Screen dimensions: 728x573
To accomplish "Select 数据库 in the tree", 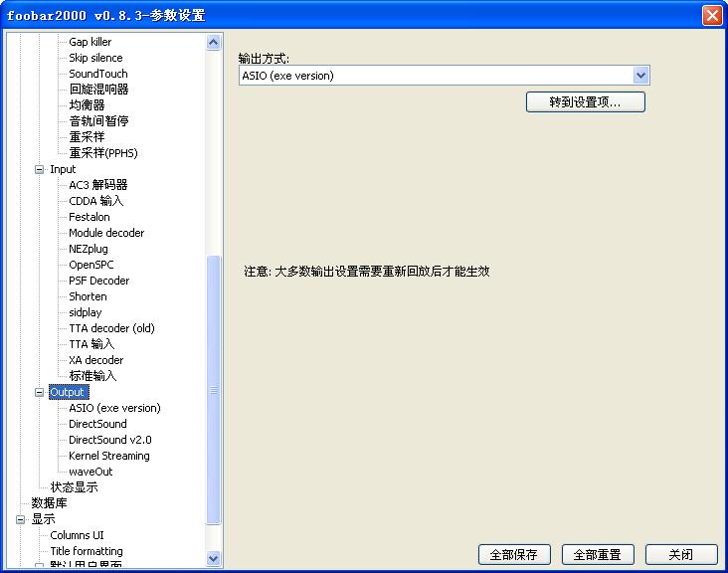I will click(x=49, y=503).
